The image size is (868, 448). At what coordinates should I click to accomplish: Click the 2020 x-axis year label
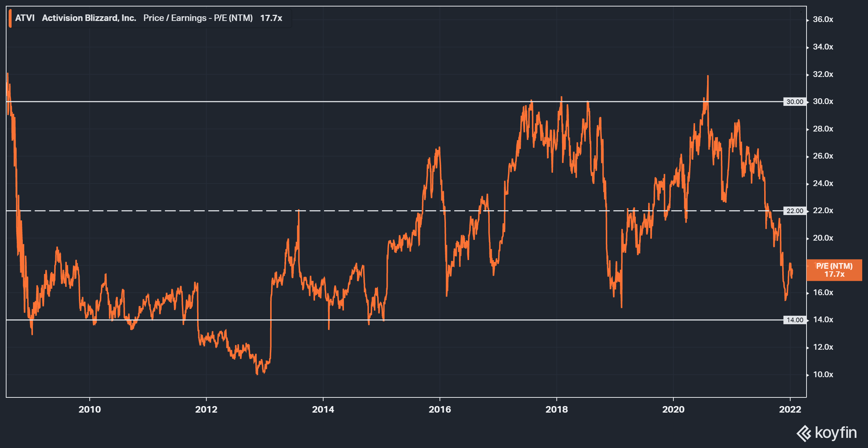point(673,410)
